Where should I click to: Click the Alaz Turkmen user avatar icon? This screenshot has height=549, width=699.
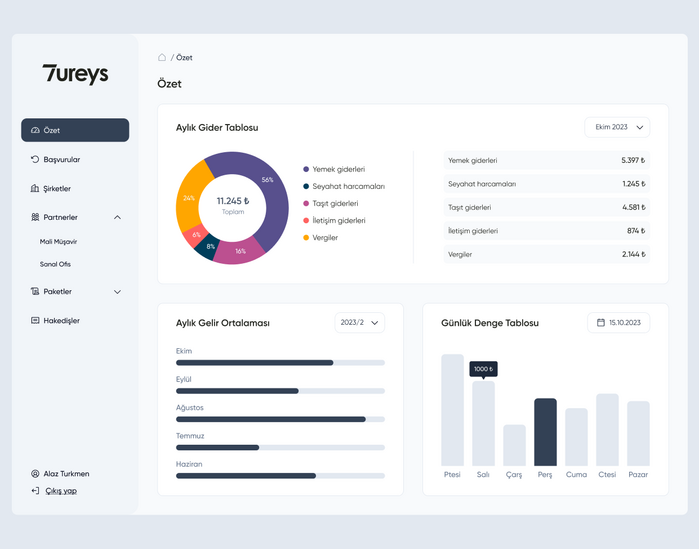(35, 474)
